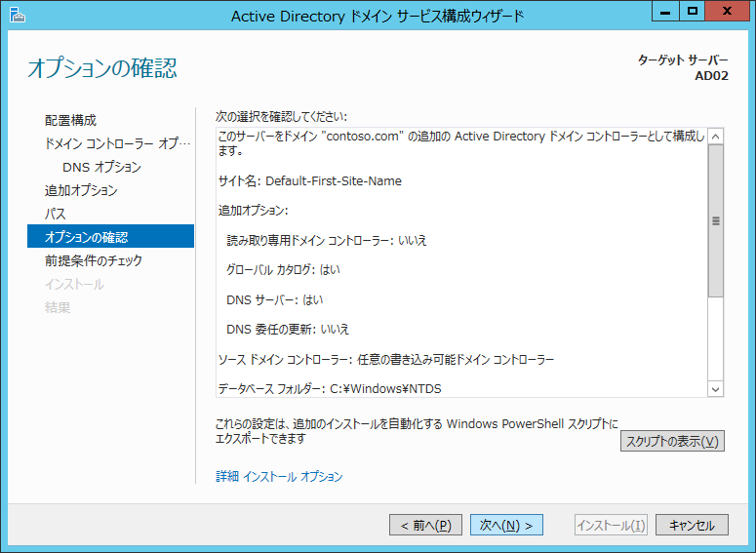
Task: Click the キャンセル button
Action: click(x=692, y=525)
